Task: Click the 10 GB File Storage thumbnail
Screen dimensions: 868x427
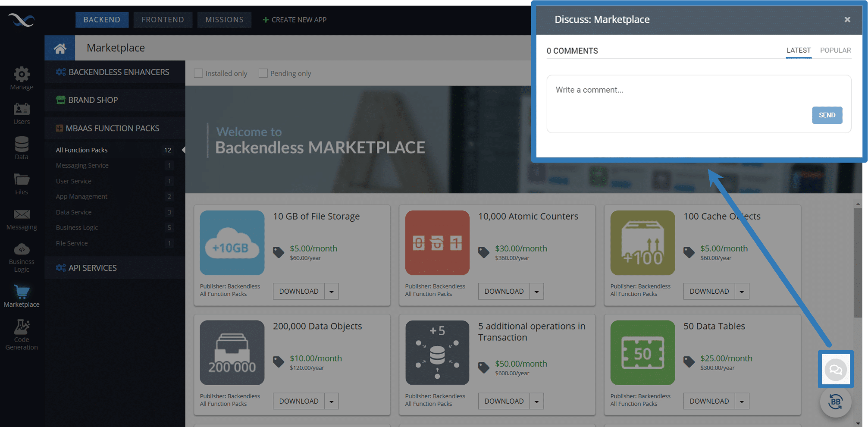Action: point(232,243)
